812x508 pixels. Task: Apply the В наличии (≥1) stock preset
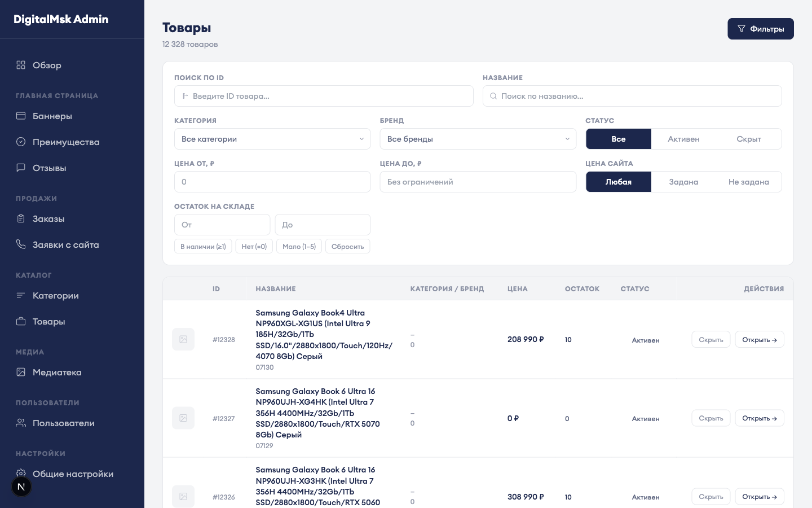click(203, 246)
